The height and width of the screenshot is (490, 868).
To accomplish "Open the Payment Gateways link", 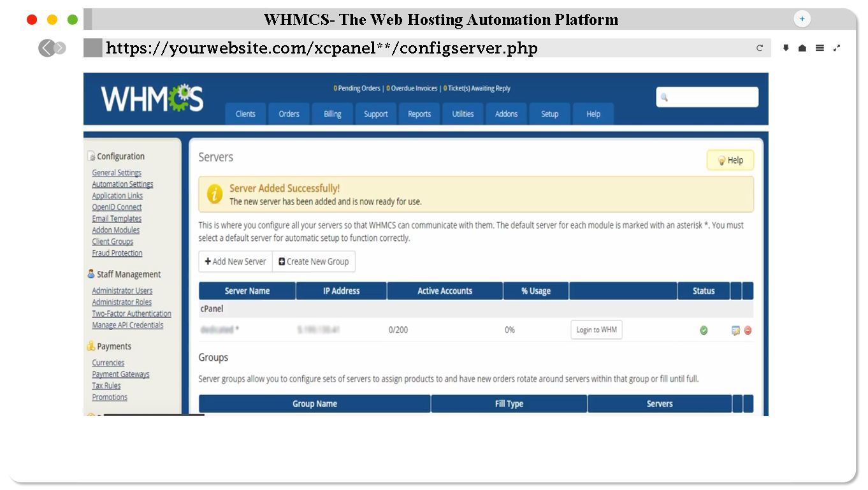I will tap(120, 374).
